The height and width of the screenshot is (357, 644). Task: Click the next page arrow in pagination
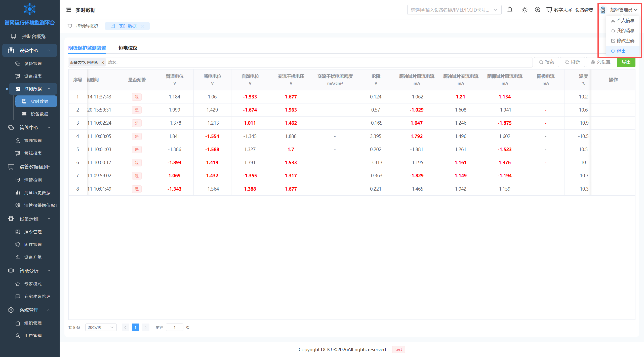click(146, 327)
